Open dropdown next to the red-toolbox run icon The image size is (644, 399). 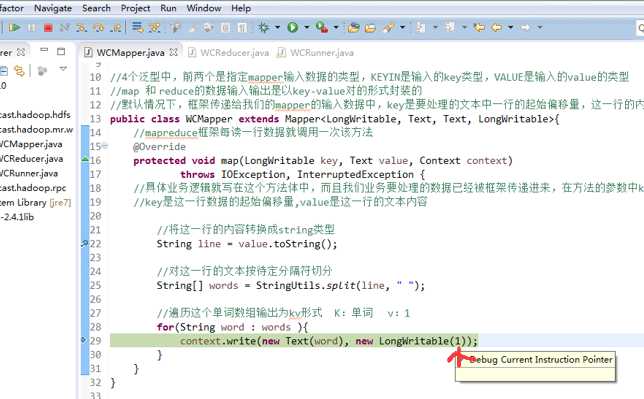tap(336, 28)
